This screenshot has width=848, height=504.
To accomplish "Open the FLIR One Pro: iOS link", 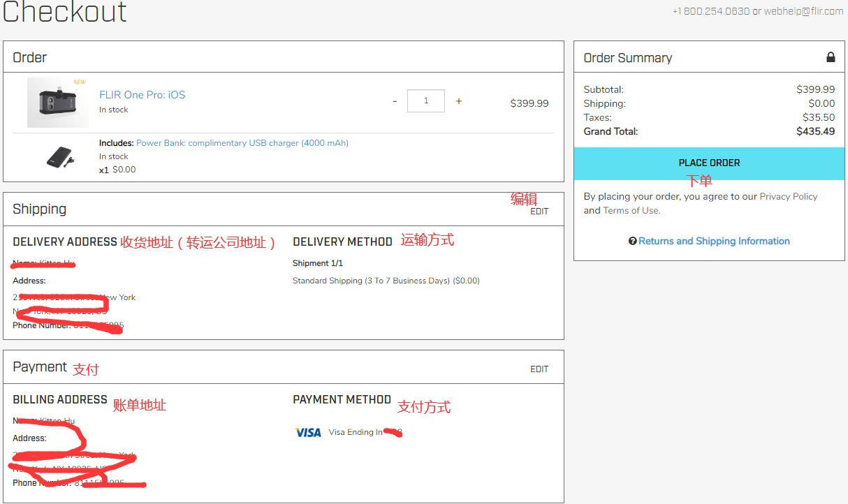I will [x=142, y=95].
